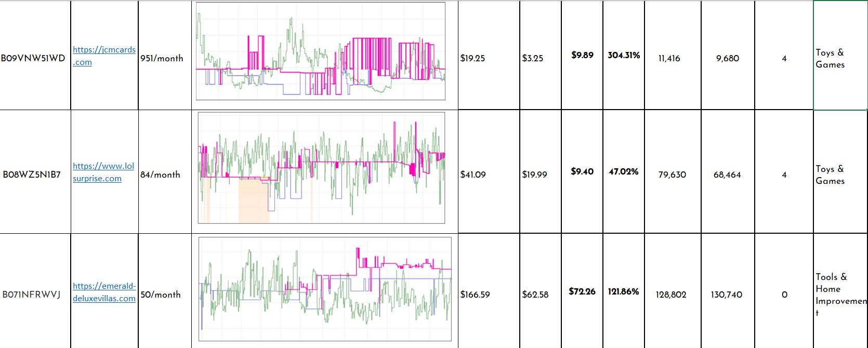This screenshot has height=348, width=868.
Task: Click the price chart in the B08WZ5N1B7 row
Action: point(321,168)
